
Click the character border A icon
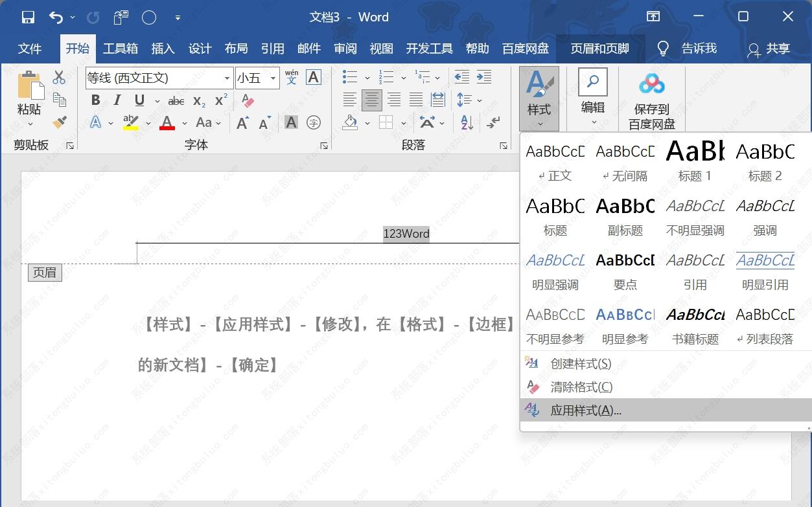pyautogui.click(x=314, y=78)
